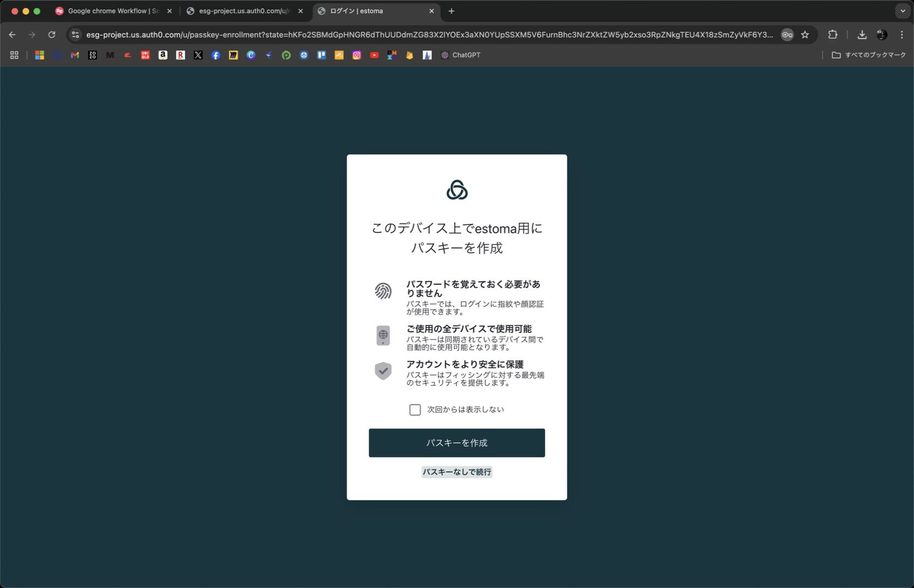This screenshot has height=588, width=914.
Task: Open the Microsoft bookmark
Action: coord(40,55)
